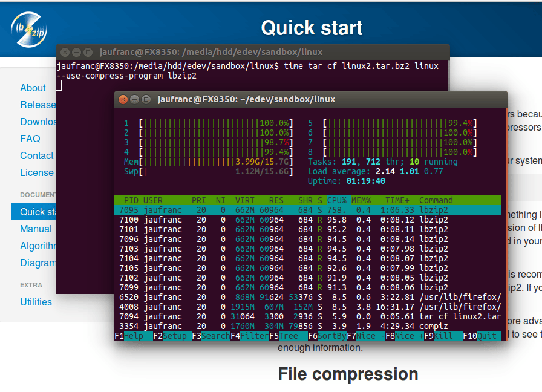Open F2 Setup in htop
Screen dimensions: 542x392
[x=172, y=336]
